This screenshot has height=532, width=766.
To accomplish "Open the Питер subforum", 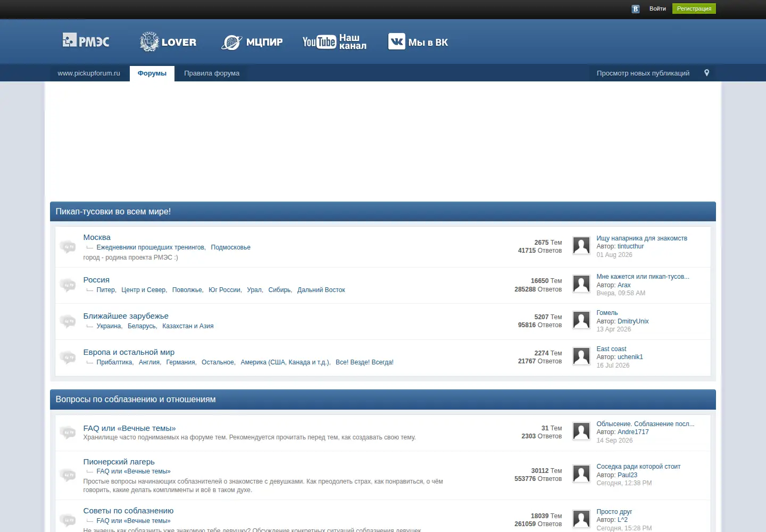I will [105, 290].
